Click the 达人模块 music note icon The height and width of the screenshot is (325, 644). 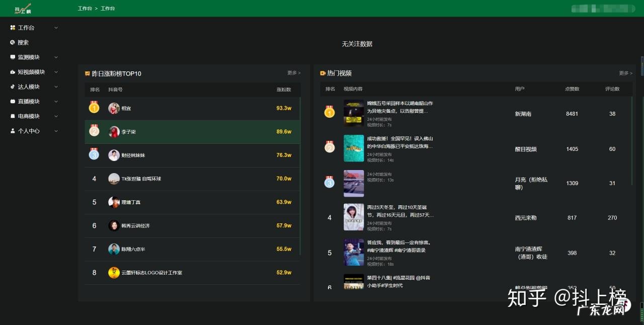[x=13, y=87]
